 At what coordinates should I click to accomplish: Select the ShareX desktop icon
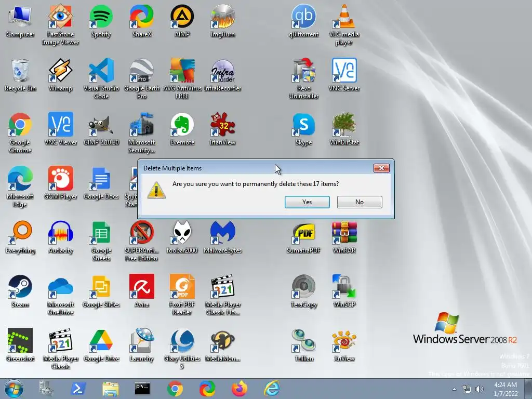pos(141,21)
